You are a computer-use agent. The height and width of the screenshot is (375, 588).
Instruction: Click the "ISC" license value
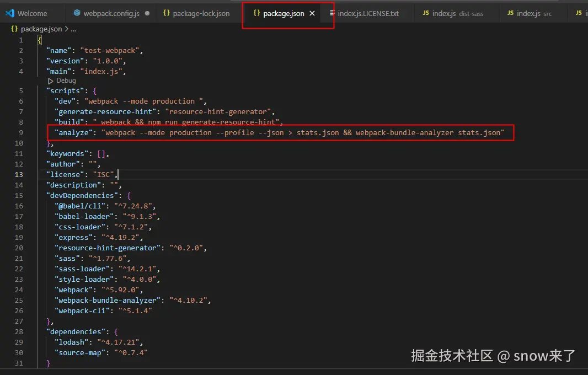click(x=103, y=175)
